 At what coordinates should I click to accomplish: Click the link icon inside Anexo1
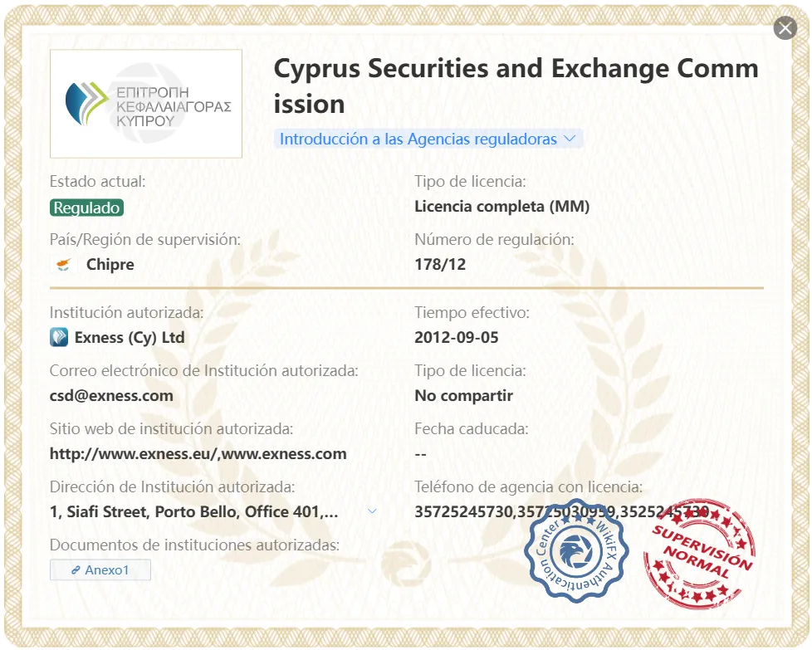pos(76,570)
